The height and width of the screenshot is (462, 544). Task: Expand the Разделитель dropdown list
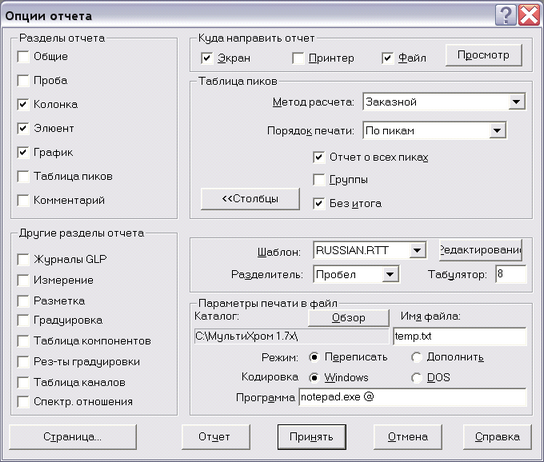click(390, 274)
